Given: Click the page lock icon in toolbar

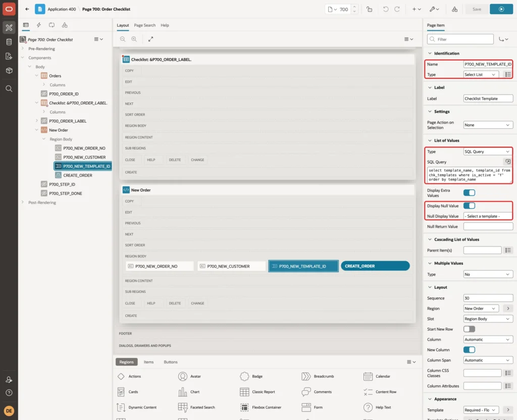Looking at the screenshot, I should pyautogui.click(x=369, y=9).
